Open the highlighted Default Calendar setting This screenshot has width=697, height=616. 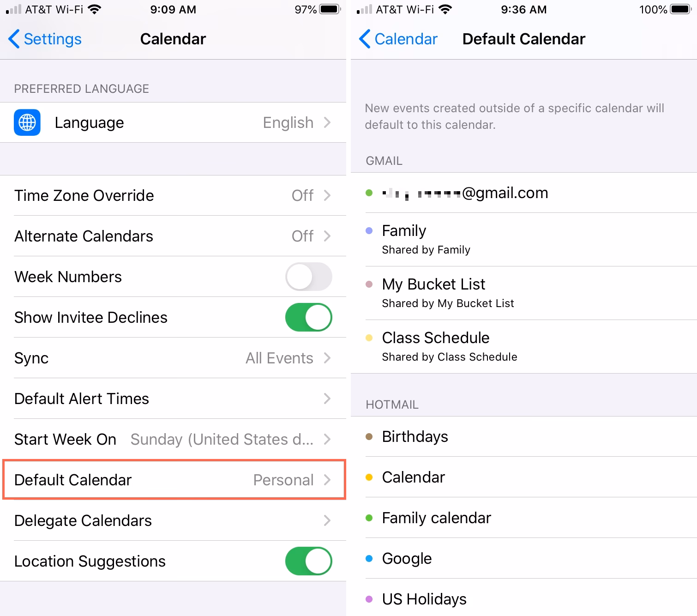(173, 480)
